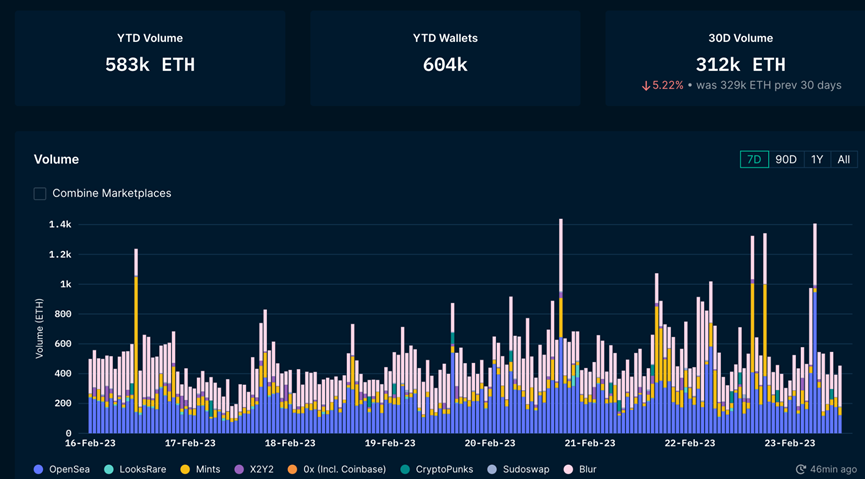Click the 1.2k y-axis label
Screen dimensions: 865x479
coord(61,254)
